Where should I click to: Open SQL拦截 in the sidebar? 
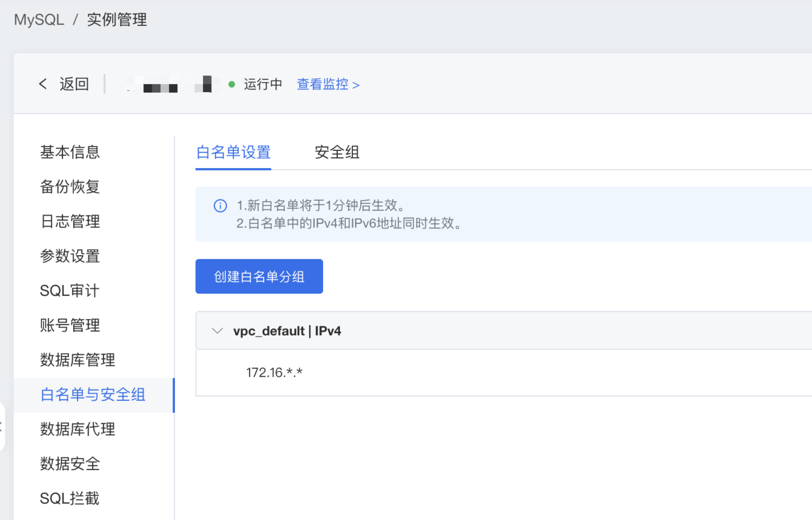(70, 498)
